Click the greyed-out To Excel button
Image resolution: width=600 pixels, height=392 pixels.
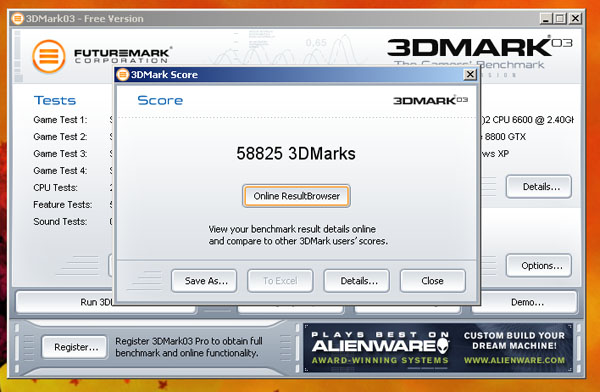click(280, 281)
